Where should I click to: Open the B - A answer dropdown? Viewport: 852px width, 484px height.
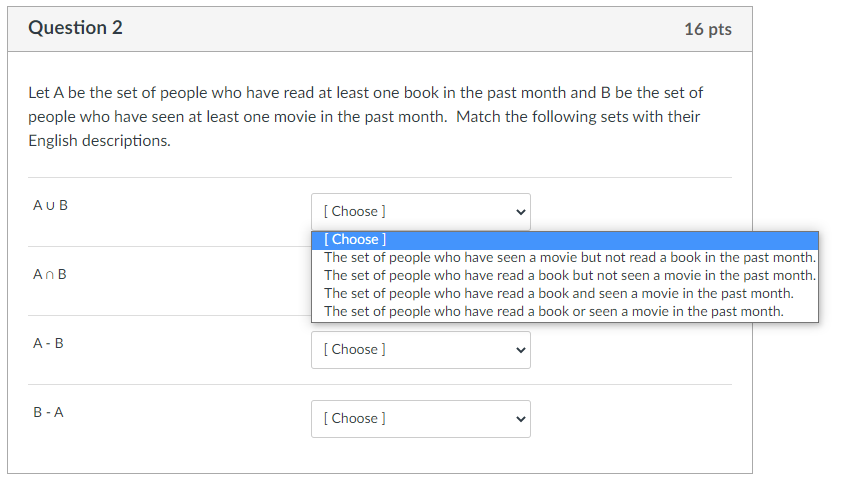click(x=420, y=418)
